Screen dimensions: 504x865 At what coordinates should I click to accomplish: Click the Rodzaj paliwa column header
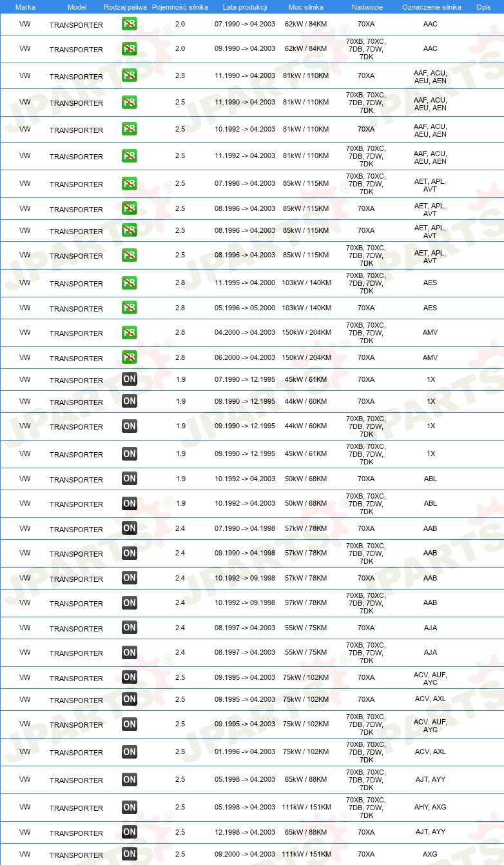(x=125, y=6)
